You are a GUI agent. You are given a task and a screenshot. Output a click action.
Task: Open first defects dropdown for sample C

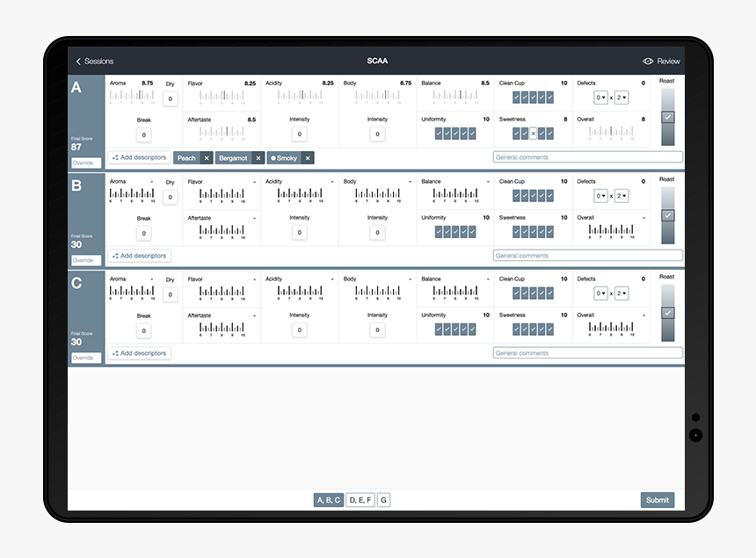(x=600, y=293)
